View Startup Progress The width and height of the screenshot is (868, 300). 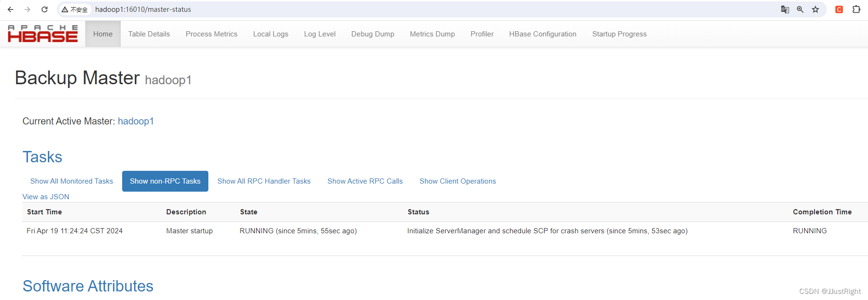click(619, 34)
